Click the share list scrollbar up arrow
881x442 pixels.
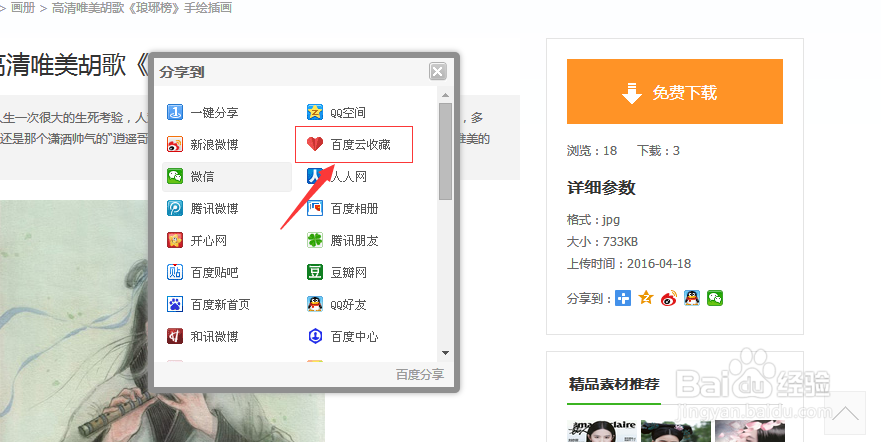click(x=446, y=95)
